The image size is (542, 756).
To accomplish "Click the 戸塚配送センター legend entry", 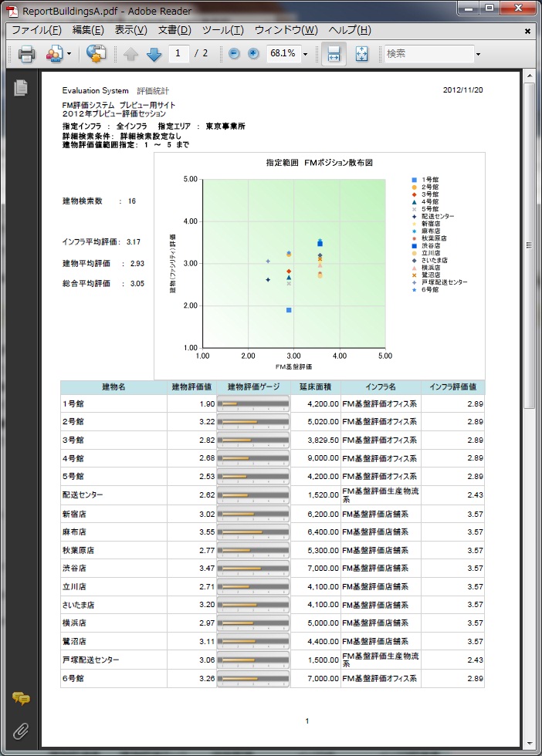I will pyautogui.click(x=439, y=282).
